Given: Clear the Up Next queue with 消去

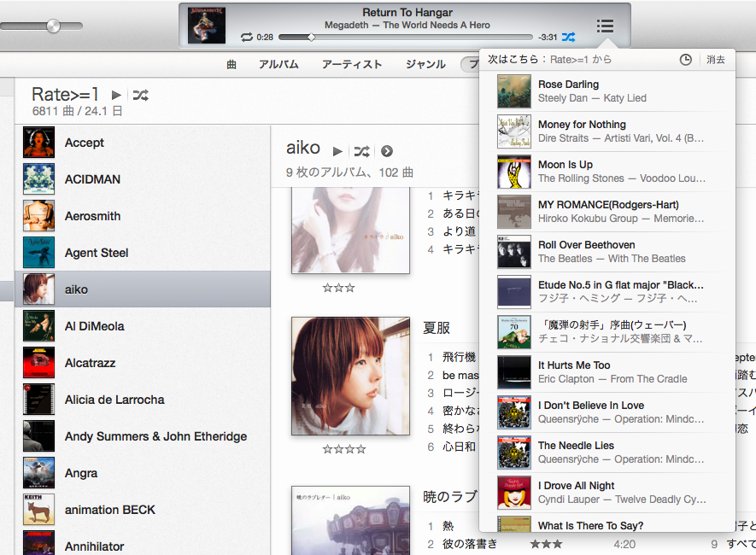Looking at the screenshot, I should [x=716, y=60].
